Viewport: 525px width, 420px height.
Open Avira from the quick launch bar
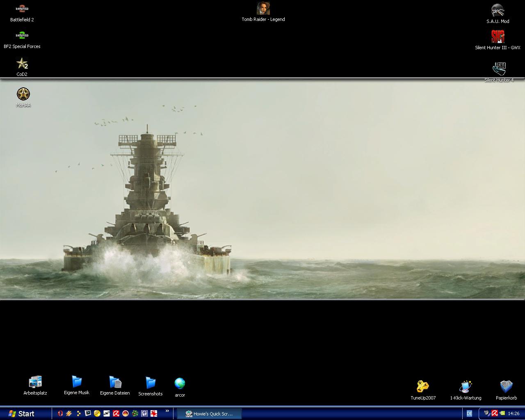(116, 413)
